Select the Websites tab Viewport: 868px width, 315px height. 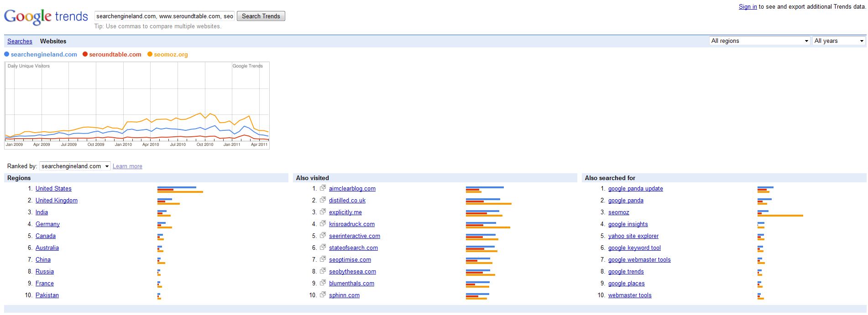point(53,41)
